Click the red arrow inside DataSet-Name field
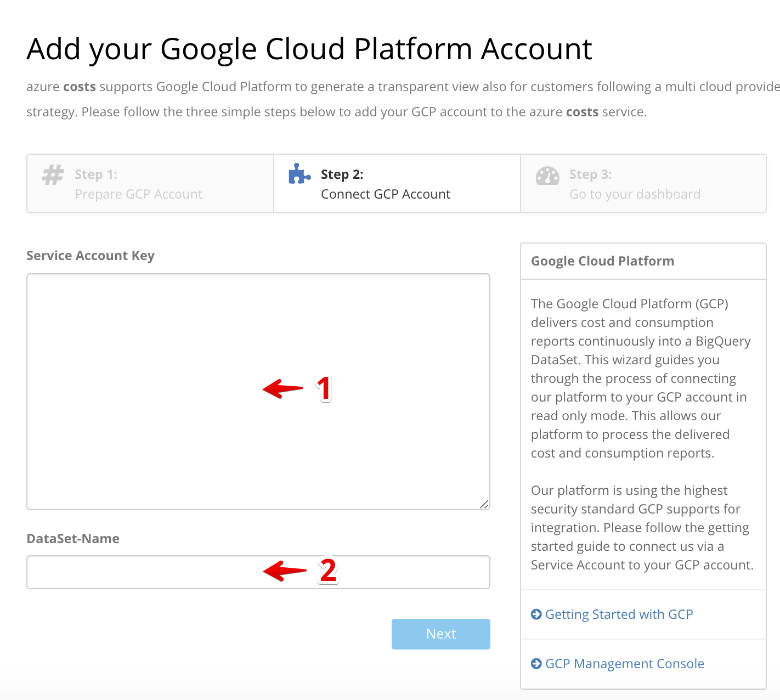 (x=284, y=571)
